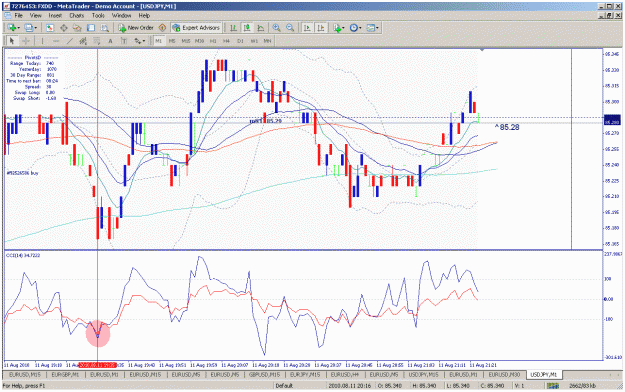Switch to the EURJPY,M15 chart tab
625x392 pixels.
click(x=305, y=375)
